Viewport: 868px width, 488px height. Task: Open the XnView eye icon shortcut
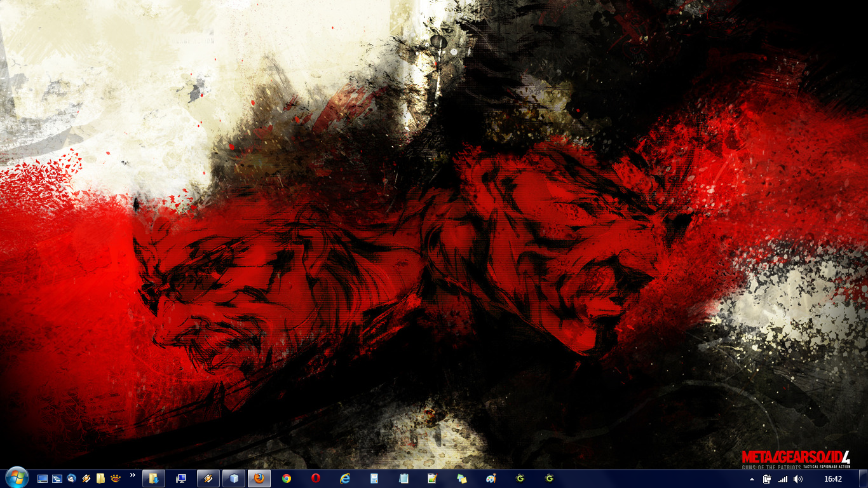pos(115,478)
